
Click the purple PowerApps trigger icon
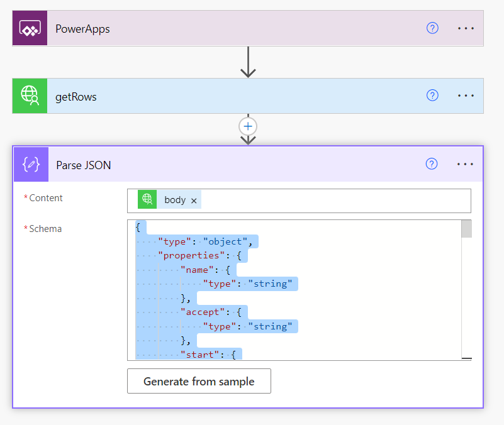coord(30,28)
